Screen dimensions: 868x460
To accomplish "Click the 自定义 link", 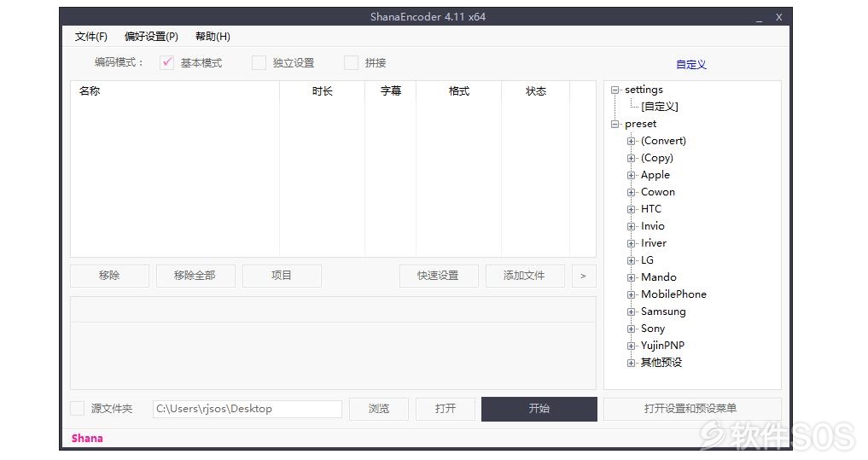I will tap(690, 64).
